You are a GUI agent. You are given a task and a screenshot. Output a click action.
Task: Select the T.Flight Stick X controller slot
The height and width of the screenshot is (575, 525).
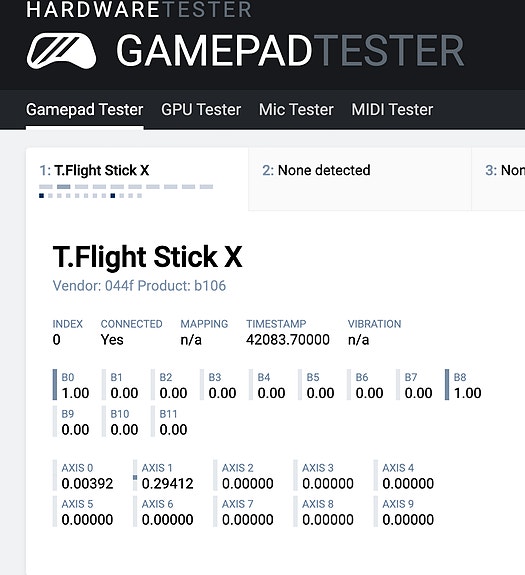click(137, 179)
